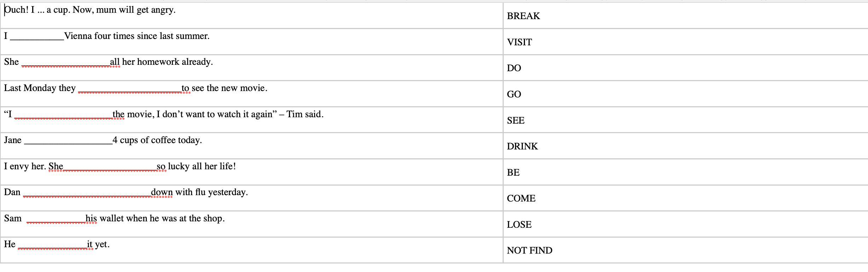
Task: Click the word LOSE in the right column
Action: [x=519, y=225]
